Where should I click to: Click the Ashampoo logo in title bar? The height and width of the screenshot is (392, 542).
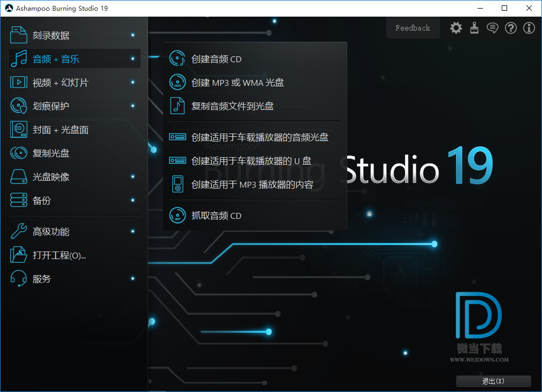(9, 8)
